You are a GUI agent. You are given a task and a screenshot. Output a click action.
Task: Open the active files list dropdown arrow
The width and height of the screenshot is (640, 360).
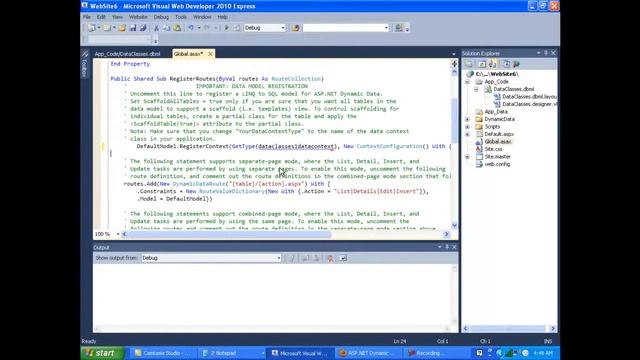pos(453,54)
